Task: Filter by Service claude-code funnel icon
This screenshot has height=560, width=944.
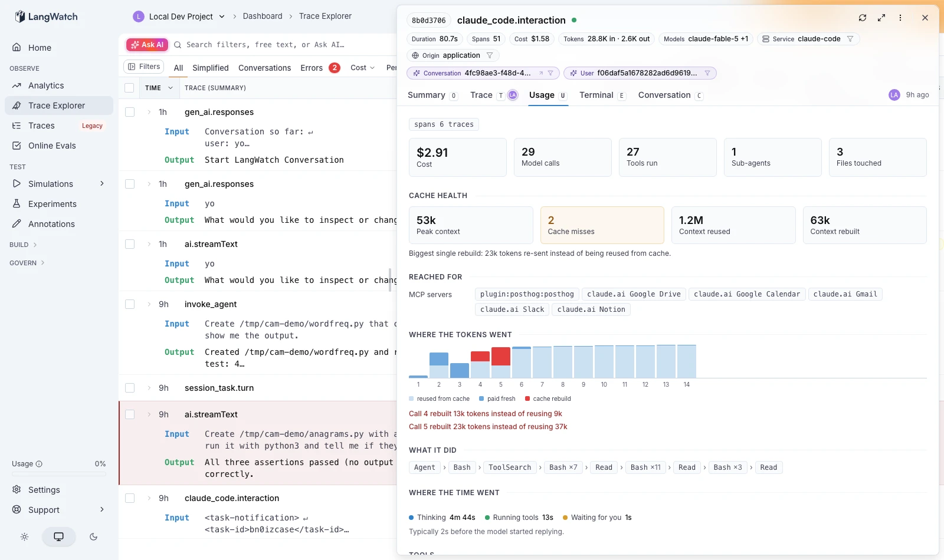Action: (x=850, y=39)
